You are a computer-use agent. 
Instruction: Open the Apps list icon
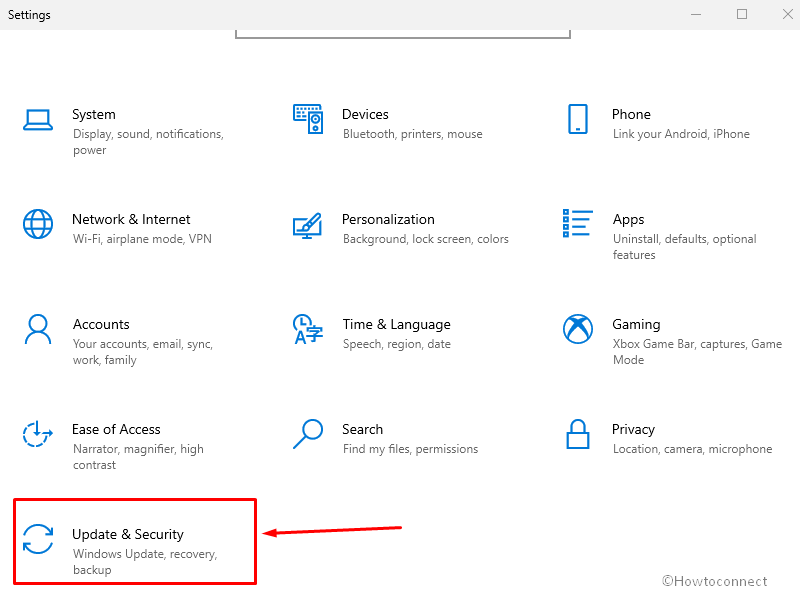click(578, 223)
